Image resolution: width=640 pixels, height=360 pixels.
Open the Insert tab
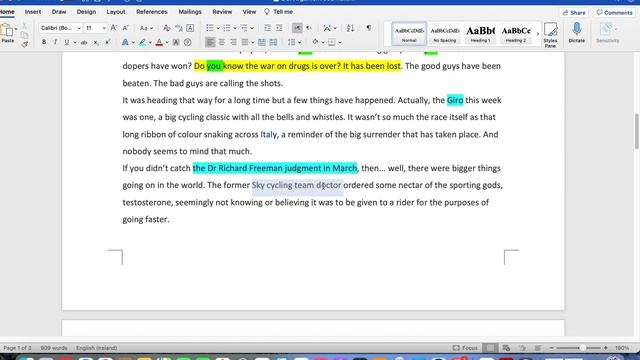click(33, 12)
